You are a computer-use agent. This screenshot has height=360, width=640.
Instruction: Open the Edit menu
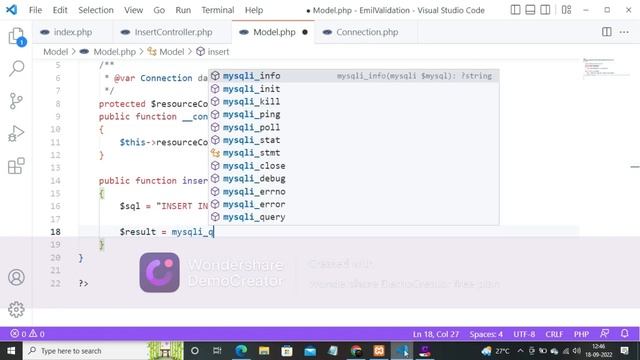point(60,10)
